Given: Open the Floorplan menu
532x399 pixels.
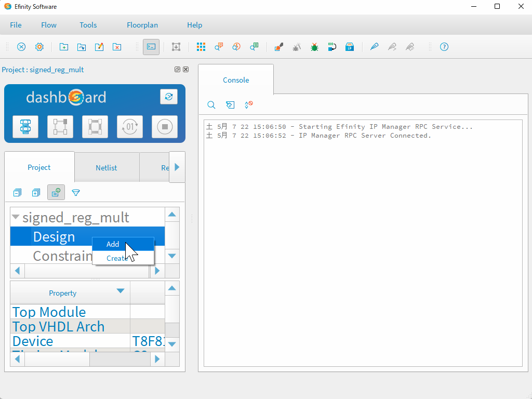Looking at the screenshot, I should pyautogui.click(x=142, y=25).
